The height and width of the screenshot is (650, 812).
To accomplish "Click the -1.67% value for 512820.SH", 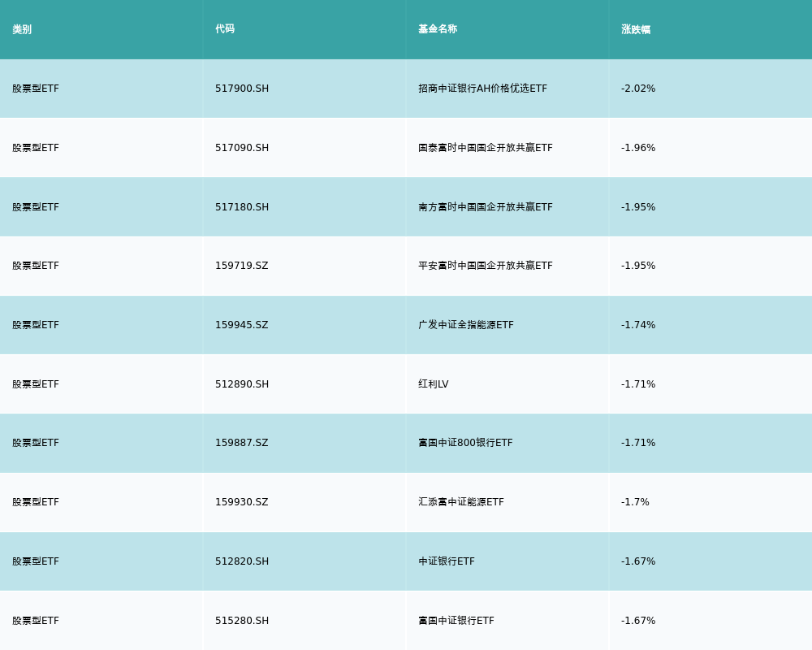I will tap(638, 561).
